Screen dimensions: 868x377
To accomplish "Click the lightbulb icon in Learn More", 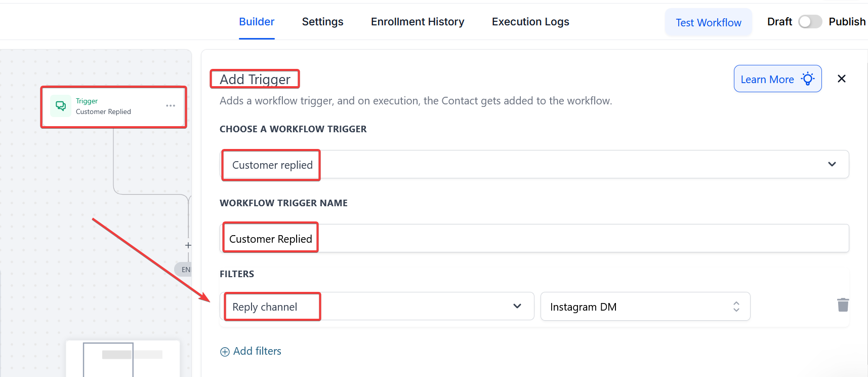I will coord(808,79).
